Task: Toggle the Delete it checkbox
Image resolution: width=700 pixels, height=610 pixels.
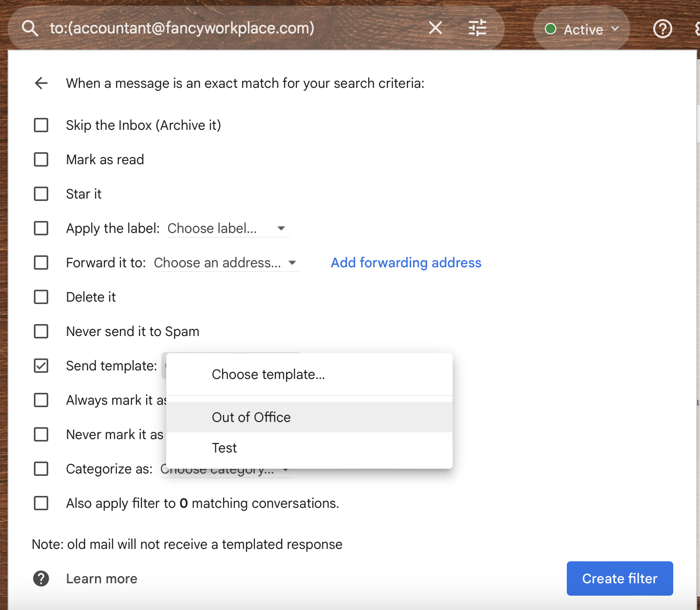Action: 42,297
